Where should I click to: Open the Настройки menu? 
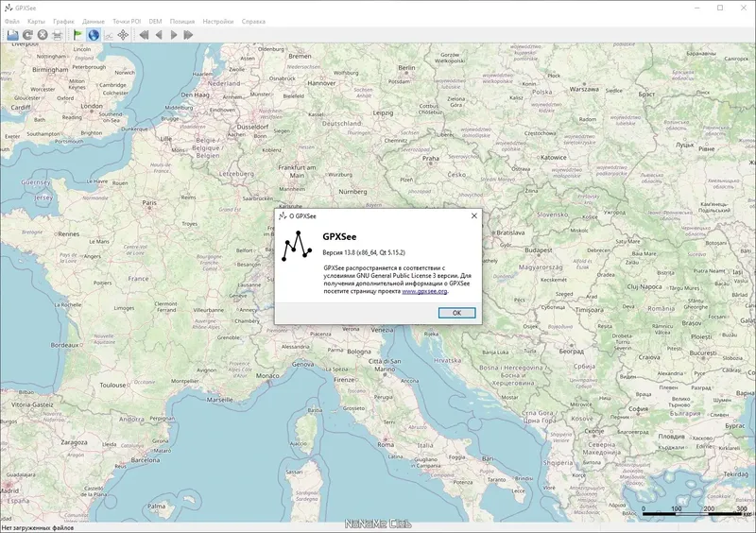pos(218,21)
